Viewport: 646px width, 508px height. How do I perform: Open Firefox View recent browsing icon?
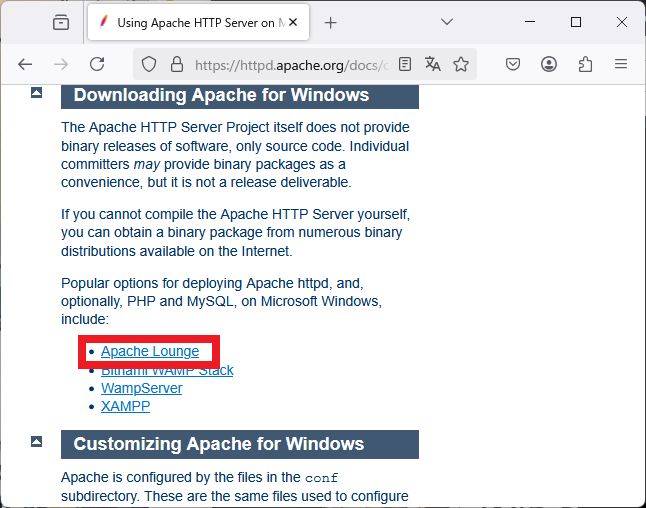pyautogui.click(x=61, y=22)
